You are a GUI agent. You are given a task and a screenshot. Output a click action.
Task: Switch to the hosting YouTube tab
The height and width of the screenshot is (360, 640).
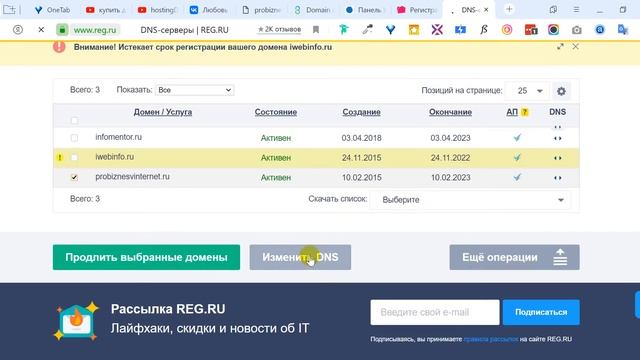[158, 10]
